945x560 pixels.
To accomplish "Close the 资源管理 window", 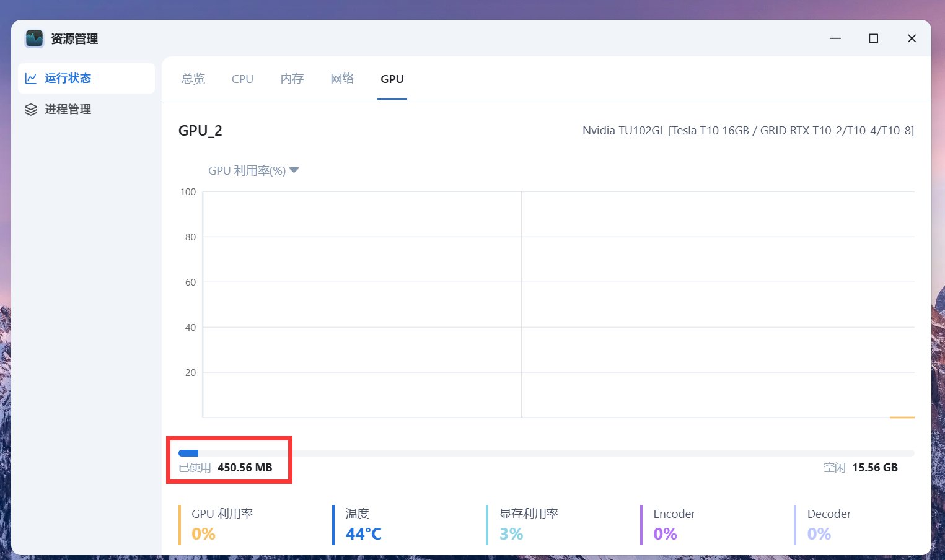I will [x=912, y=38].
